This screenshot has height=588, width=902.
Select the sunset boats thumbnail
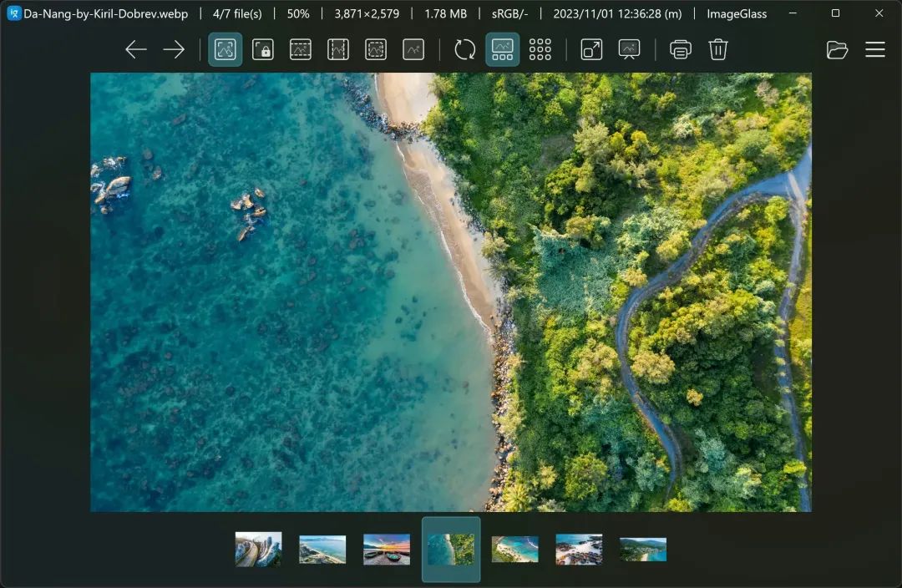pyautogui.click(x=387, y=550)
